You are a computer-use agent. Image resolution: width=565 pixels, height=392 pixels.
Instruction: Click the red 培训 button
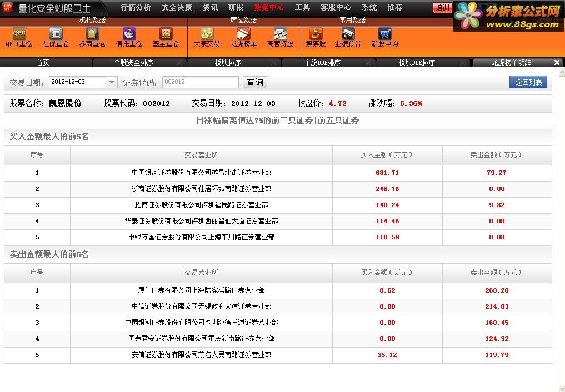click(x=442, y=8)
